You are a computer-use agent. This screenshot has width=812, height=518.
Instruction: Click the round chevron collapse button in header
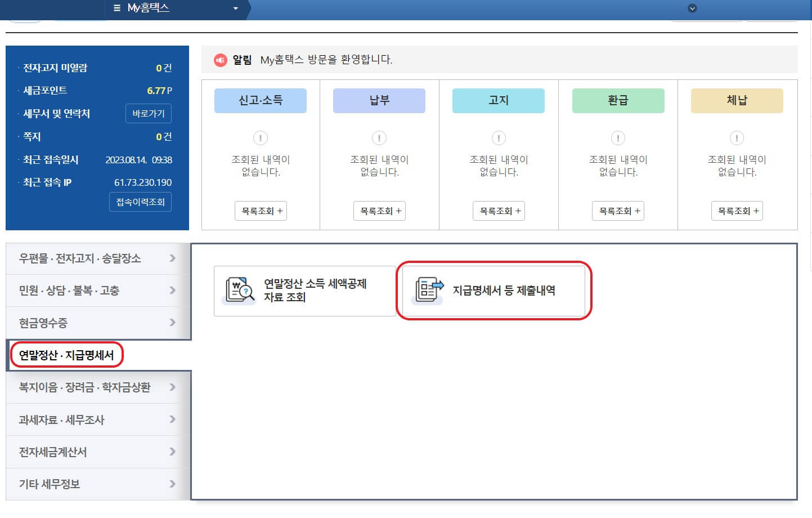pyautogui.click(x=692, y=8)
